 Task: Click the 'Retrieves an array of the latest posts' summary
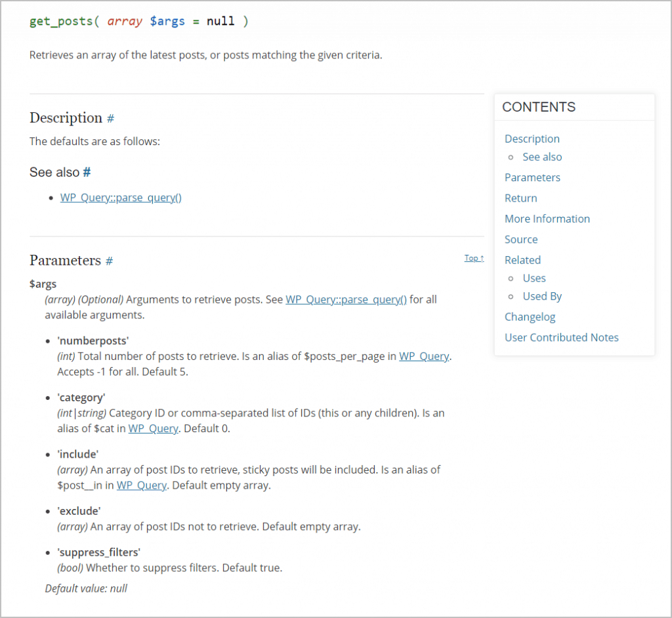[x=205, y=55]
